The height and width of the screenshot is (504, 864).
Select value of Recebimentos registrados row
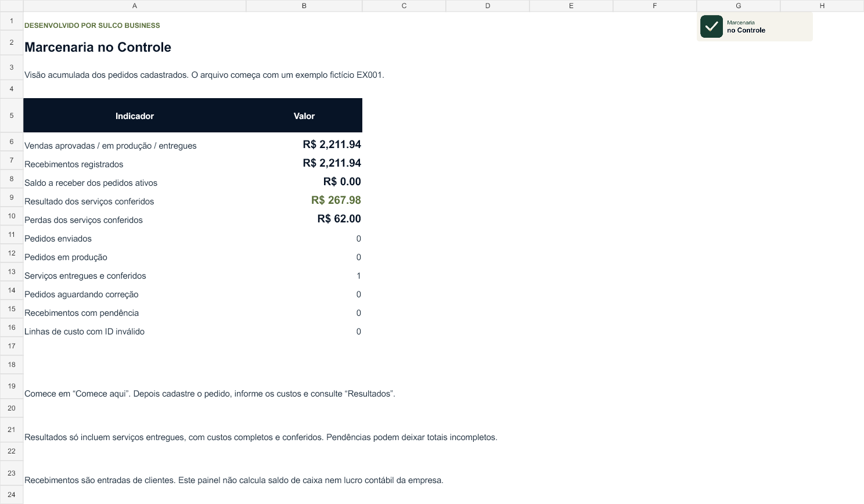pyautogui.click(x=304, y=160)
